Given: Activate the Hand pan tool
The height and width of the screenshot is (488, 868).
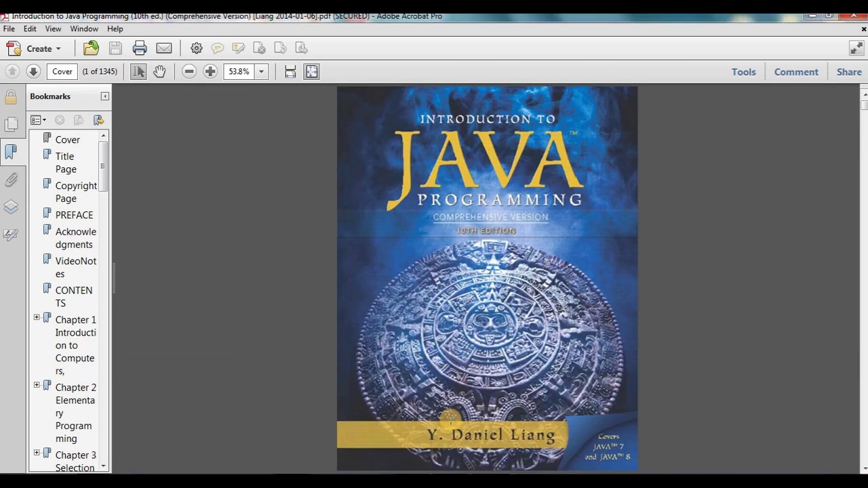Looking at the screenshot, I should [159, 71].
